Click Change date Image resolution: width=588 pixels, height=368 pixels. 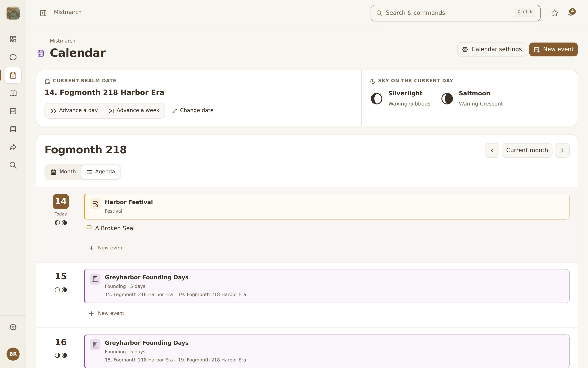pyautogui.click(x=193, y=110)
